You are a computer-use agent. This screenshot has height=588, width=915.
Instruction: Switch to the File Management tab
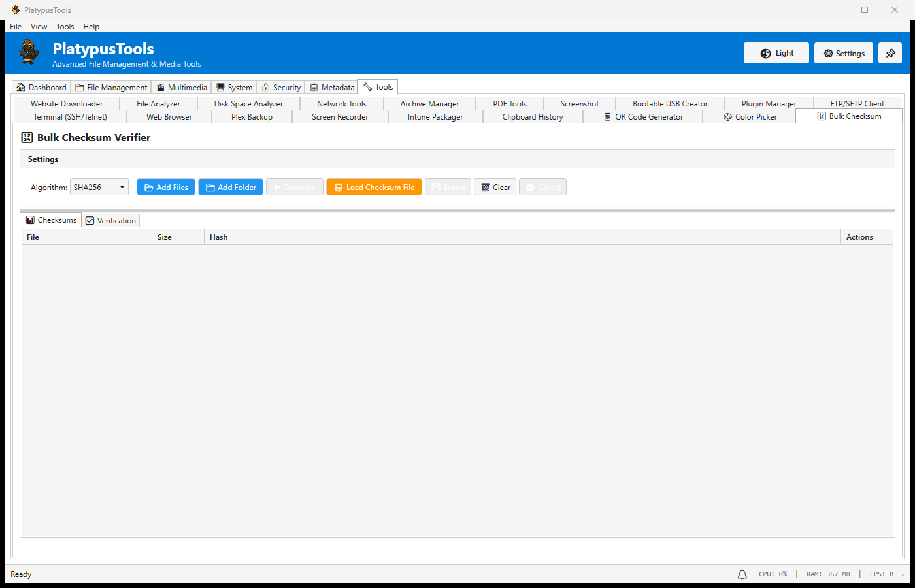click(111, 86)
